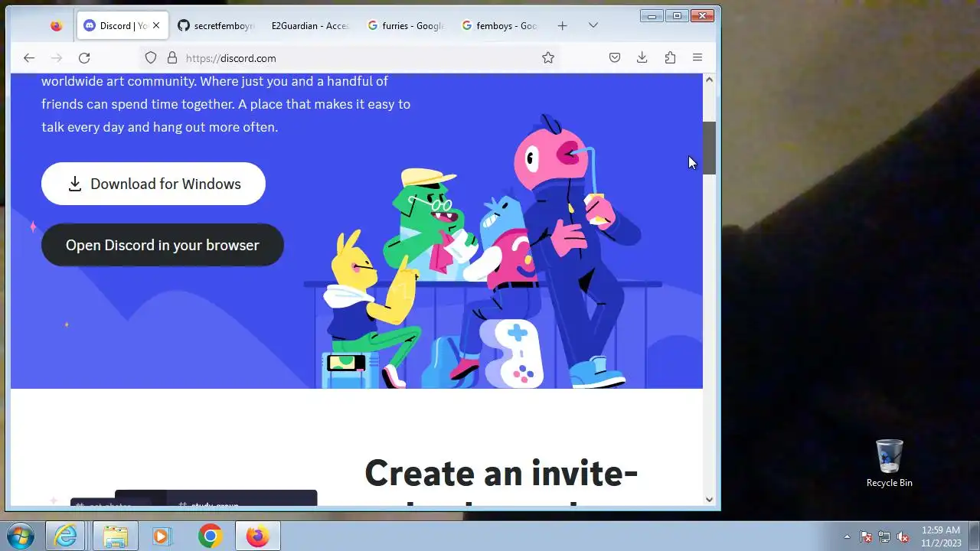Viewport: 980px width, 551px height.
Task: Switch to the furries Google tab
Action: click(x=405, y=25)
